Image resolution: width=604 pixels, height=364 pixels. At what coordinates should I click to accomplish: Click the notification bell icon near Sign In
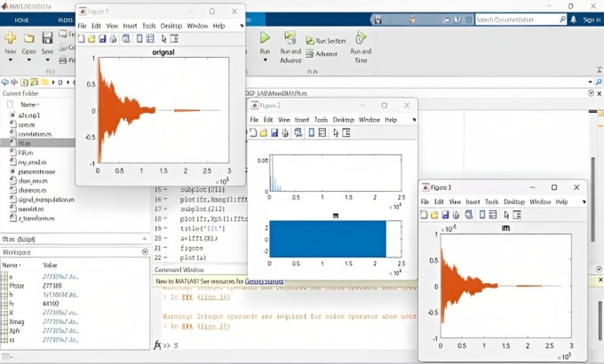tap(573, 20)
